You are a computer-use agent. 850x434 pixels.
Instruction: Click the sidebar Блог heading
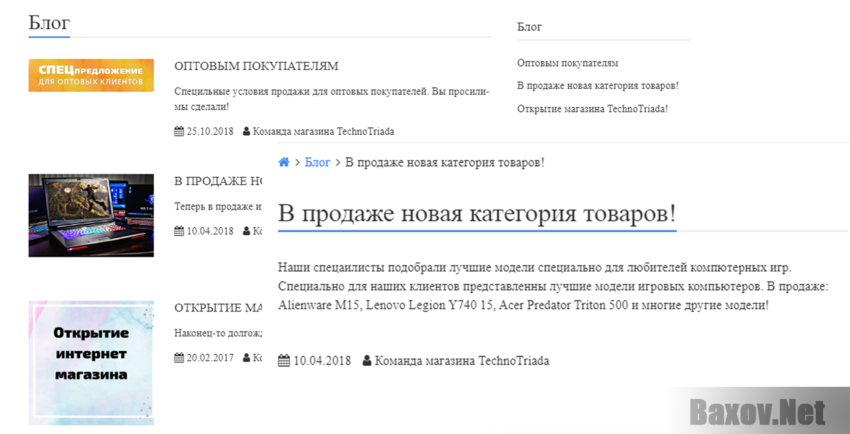click(x=530, y=27)
